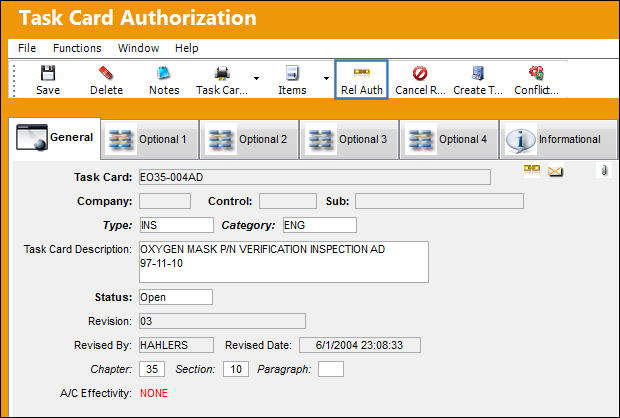
Task: Open the Functions menu
Action: click(77, 48)
